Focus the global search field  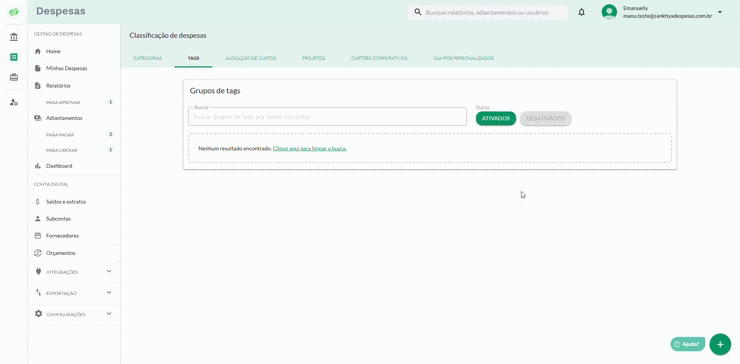click(x=487, y=13)
